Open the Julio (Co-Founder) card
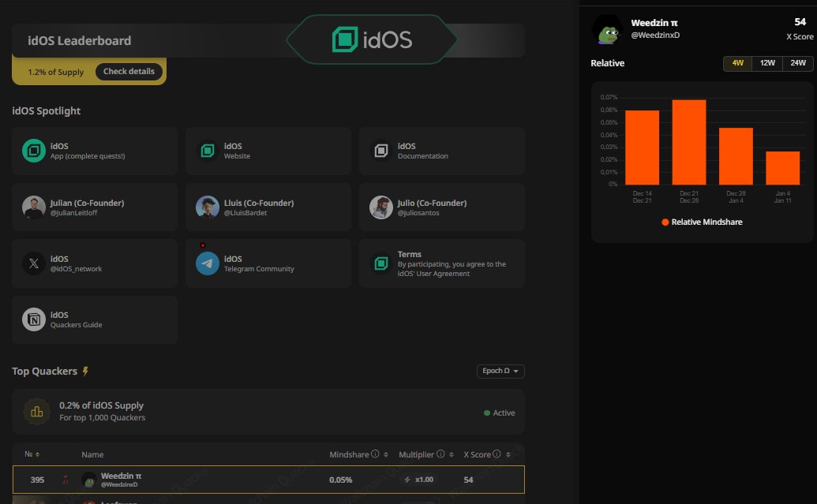817x504 pixels. pos(442,207)
